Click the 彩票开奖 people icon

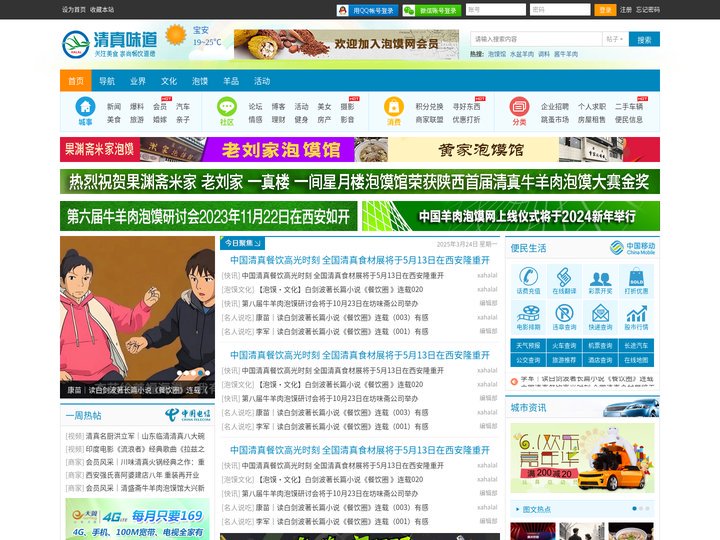(x=600, y=278)
